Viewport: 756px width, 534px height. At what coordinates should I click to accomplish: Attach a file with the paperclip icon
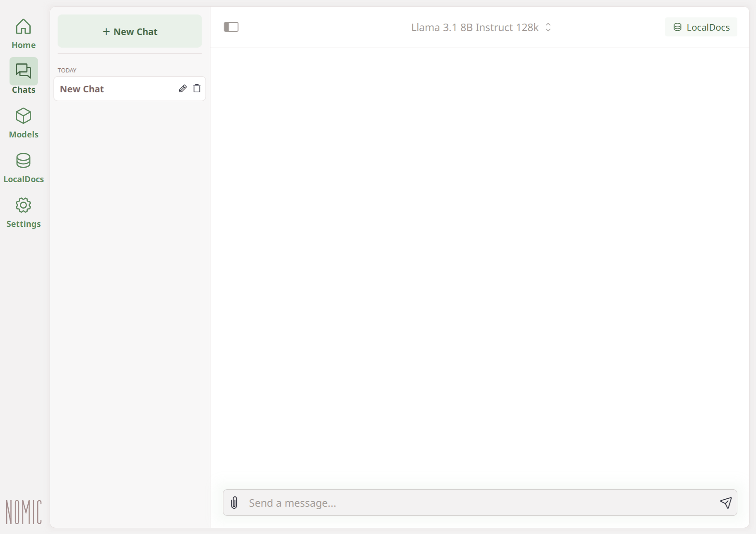click(234, 503)
